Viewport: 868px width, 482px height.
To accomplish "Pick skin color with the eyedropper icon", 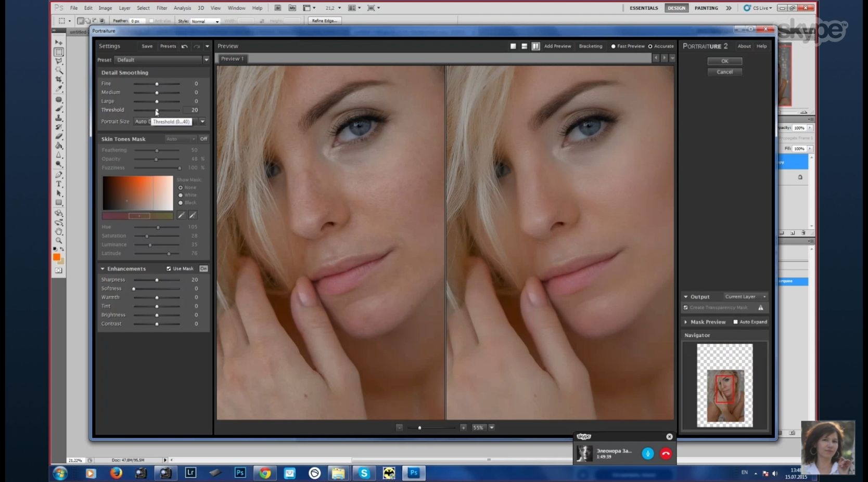I will coord(181,215).
